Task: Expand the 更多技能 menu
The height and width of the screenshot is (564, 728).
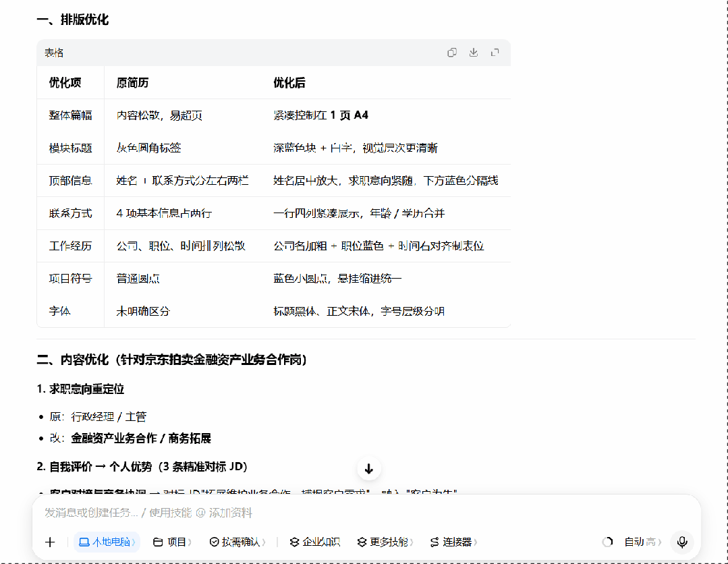Action: 385,542
